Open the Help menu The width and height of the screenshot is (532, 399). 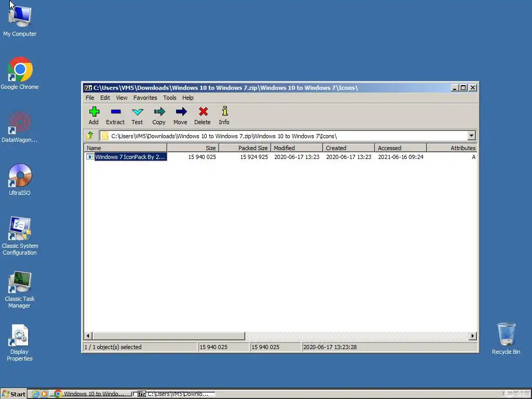188,98
